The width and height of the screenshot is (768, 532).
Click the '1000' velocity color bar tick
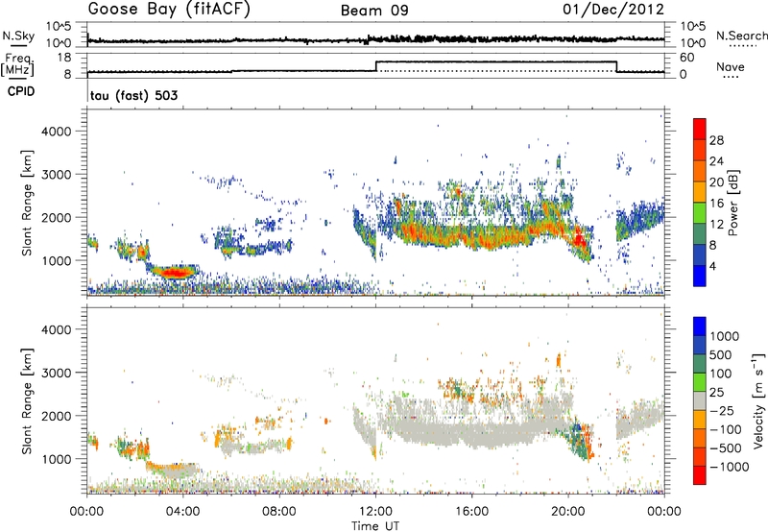point(725,336)
